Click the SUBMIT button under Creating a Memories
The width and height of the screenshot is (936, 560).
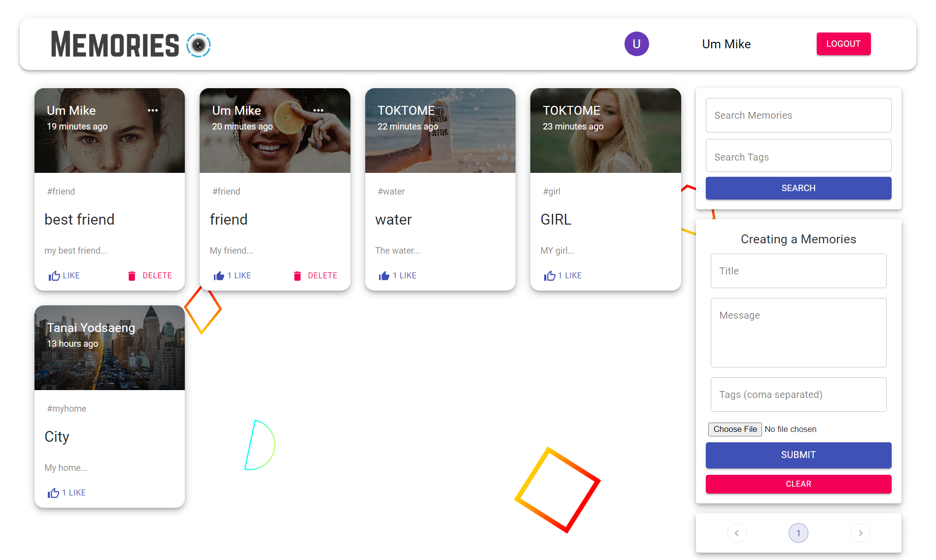point(798,455)
